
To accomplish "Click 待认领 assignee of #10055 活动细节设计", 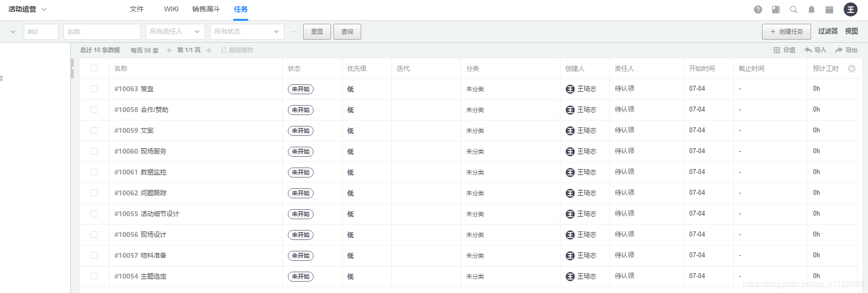I will [x=625, y=214].
